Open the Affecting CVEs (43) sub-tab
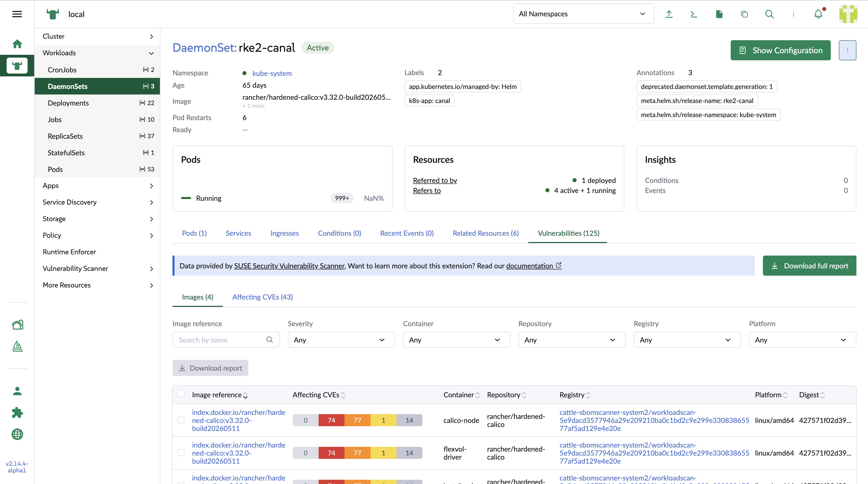The height and width of the screenshot is (484, 868). 263,297
